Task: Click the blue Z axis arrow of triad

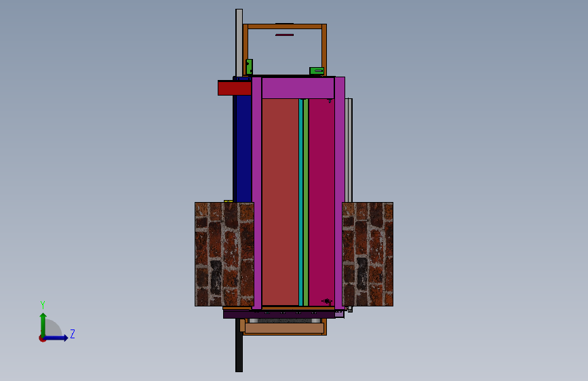Action: [56, 338]
